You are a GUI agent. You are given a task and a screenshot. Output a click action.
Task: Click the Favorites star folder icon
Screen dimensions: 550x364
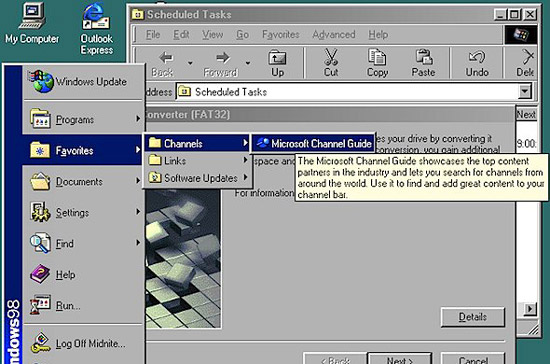(x=40, y=150)
